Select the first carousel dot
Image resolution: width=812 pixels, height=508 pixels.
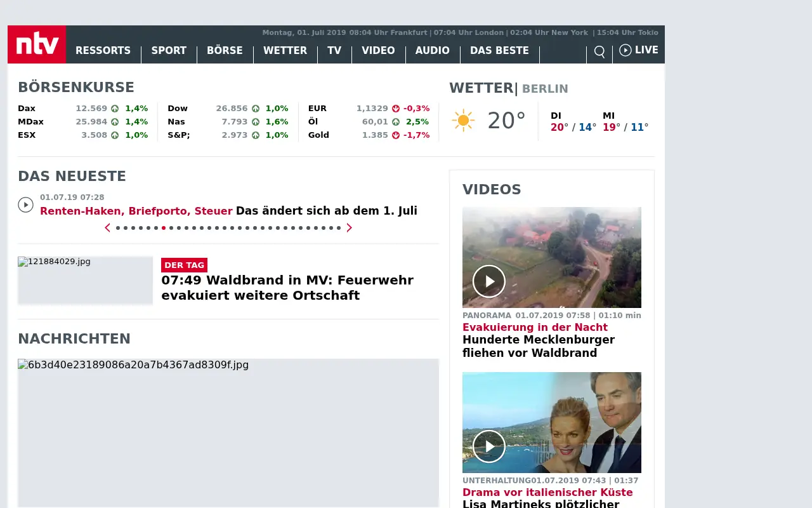click(118, 227)
